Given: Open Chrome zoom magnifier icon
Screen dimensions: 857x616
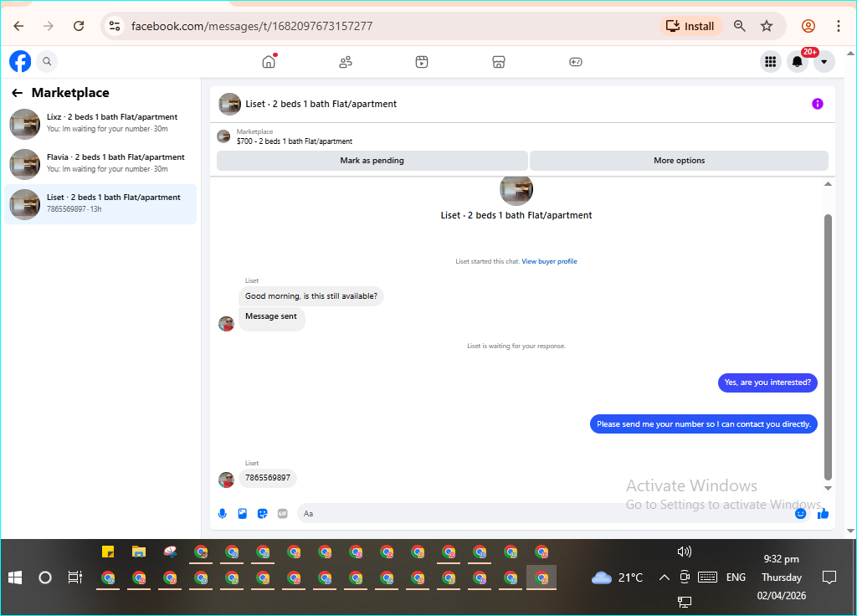Looking at the screenshot, I should click(740, 26).
